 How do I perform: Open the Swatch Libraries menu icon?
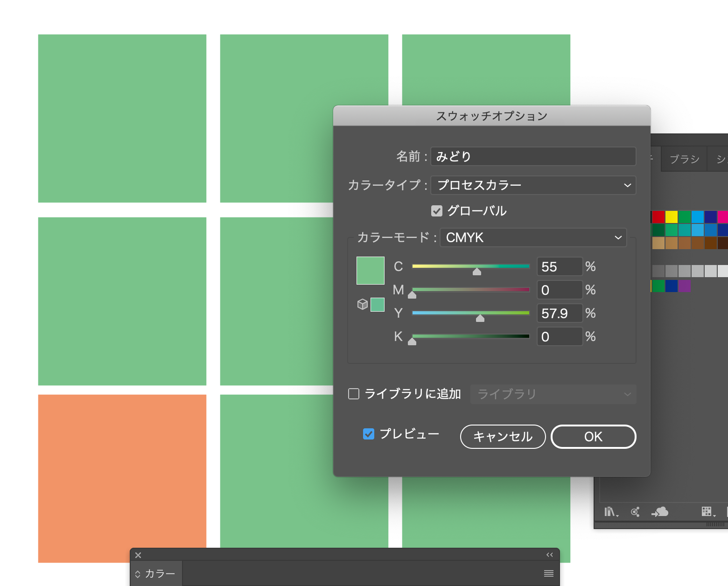click(611, 512)
